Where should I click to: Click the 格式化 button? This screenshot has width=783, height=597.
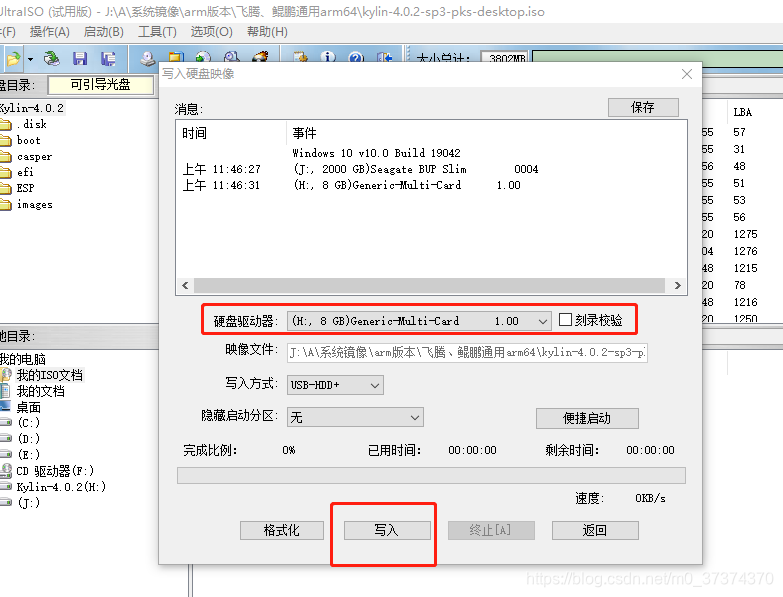click(x=282, y=530)
